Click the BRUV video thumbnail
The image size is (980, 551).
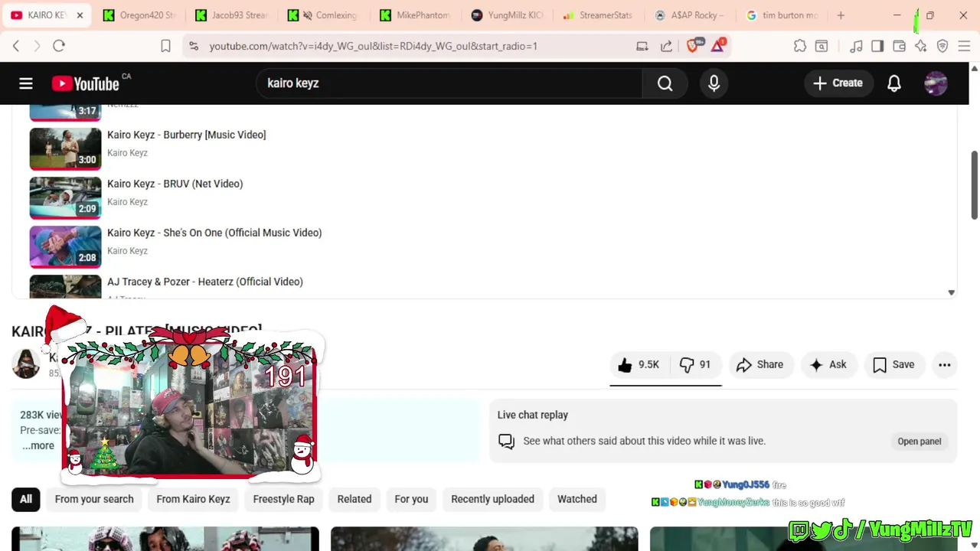coord(65,197)
